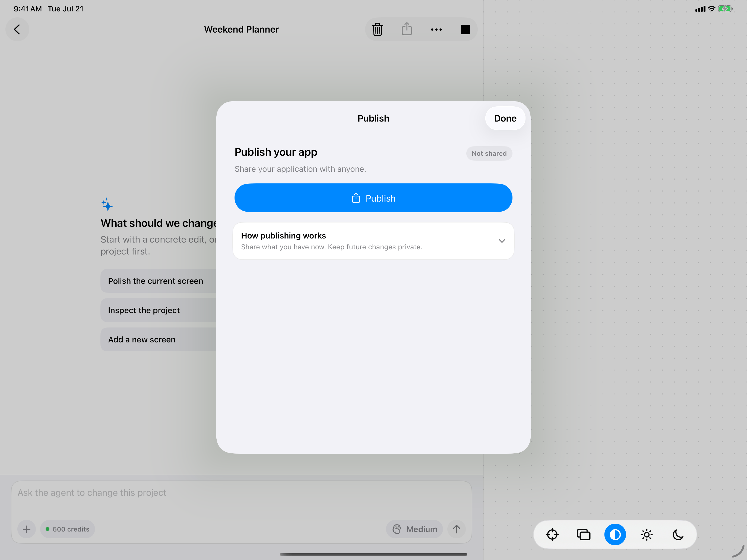747x560 pixels.
Task: Open the Medium effort selector
Action: coord(415,529)
